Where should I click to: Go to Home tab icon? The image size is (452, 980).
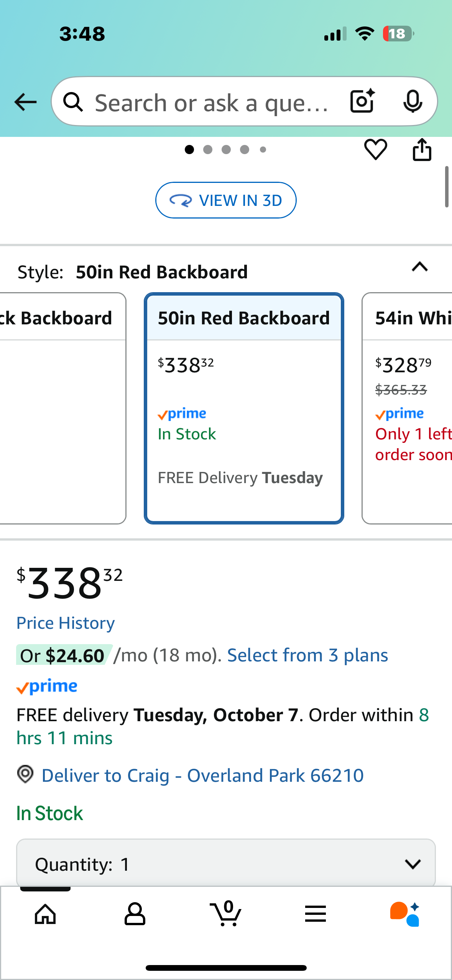[x=45, y=914]
